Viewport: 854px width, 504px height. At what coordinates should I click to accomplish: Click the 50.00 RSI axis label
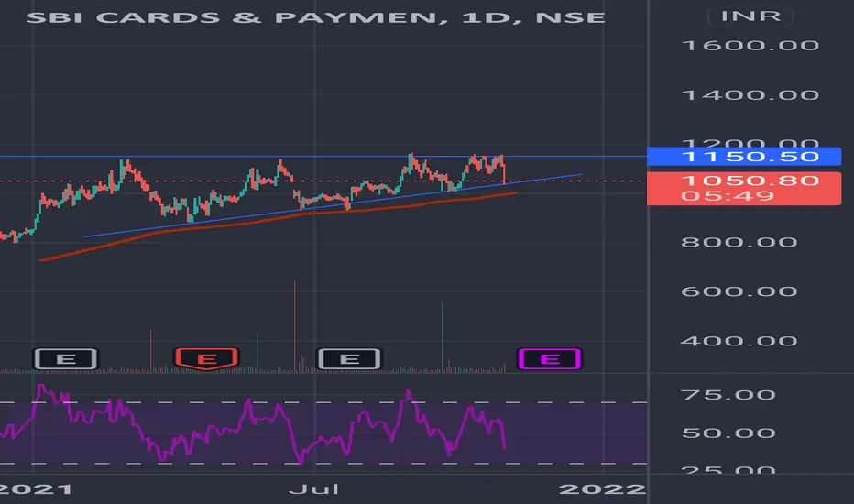coord(728,433)
